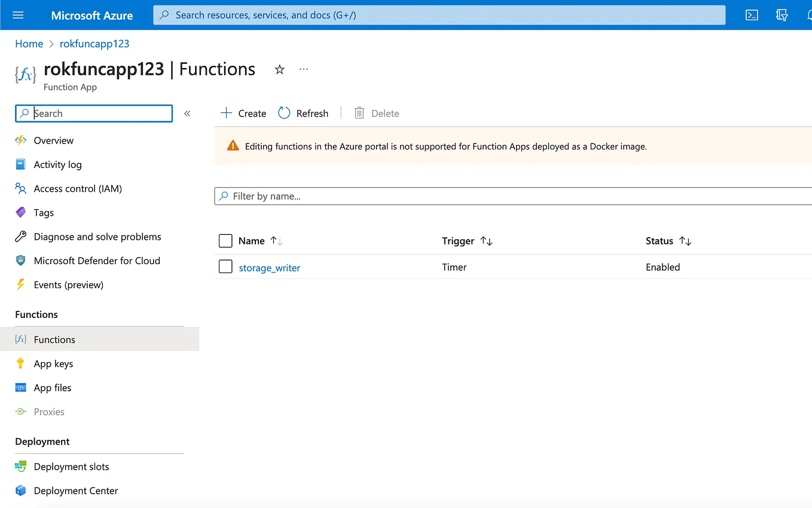Check the select-all checkbox in the table header

tap(225, 241)
